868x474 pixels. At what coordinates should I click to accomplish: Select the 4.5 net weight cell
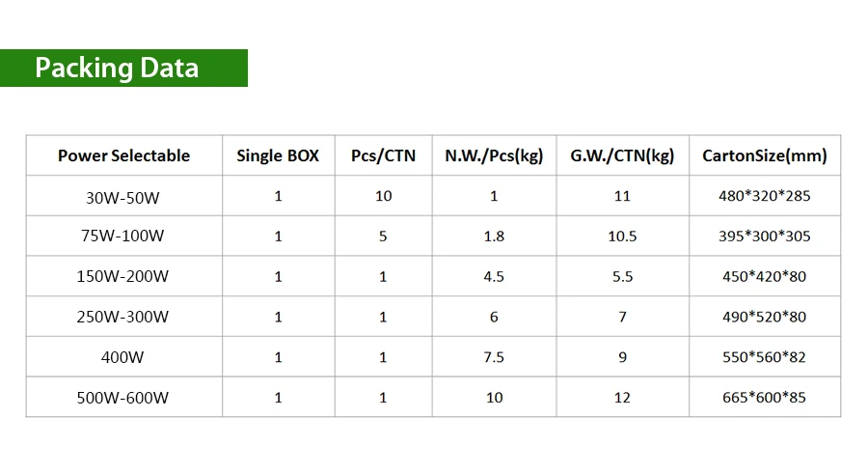(x=494, y=276)
